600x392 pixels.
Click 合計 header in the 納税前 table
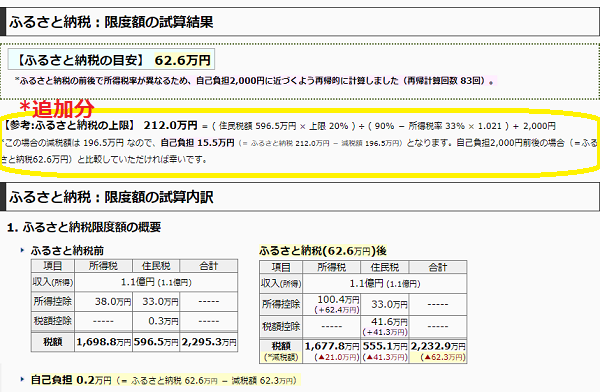(209, 266)
